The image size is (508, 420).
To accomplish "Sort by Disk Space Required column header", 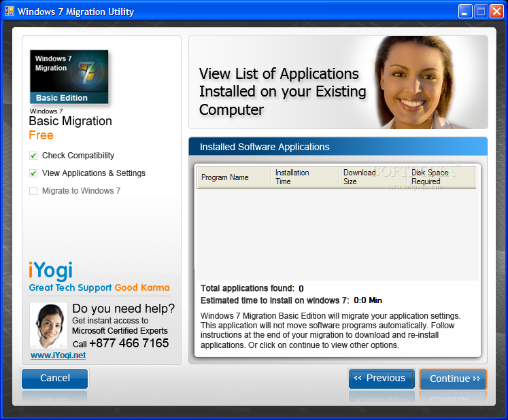I will point(441,177).
